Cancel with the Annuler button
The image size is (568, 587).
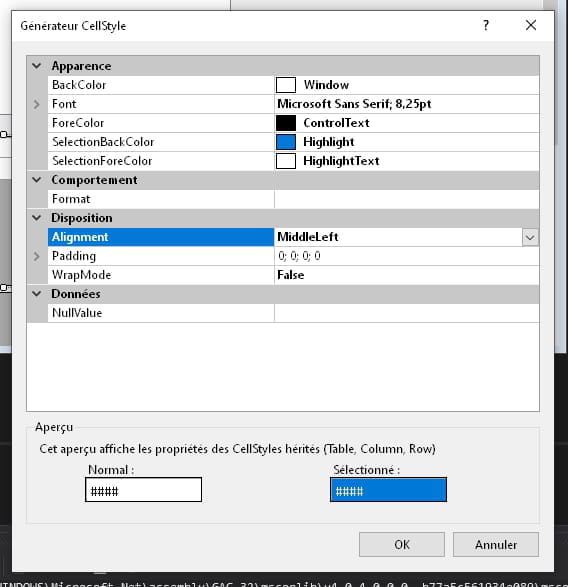[x=496, y=545]
